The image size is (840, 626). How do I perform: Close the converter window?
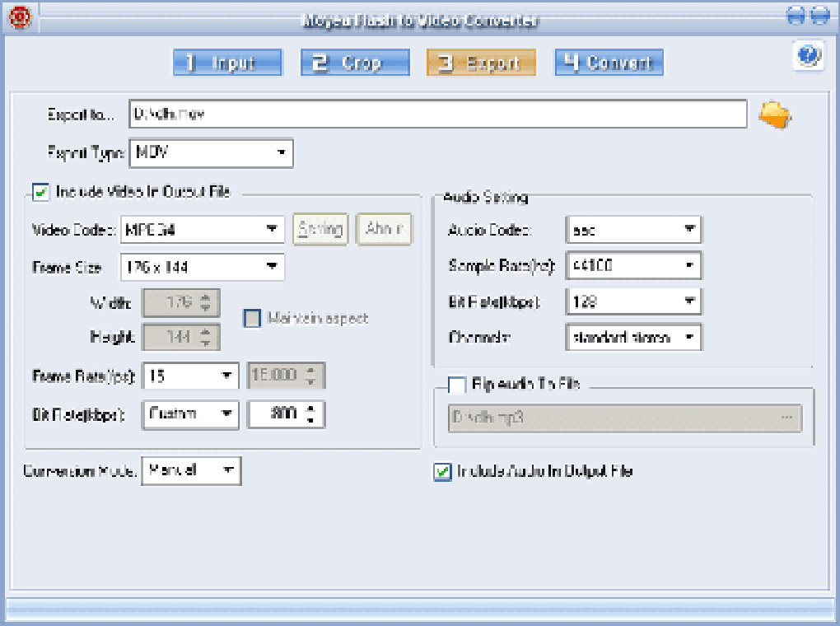point(819,16)
